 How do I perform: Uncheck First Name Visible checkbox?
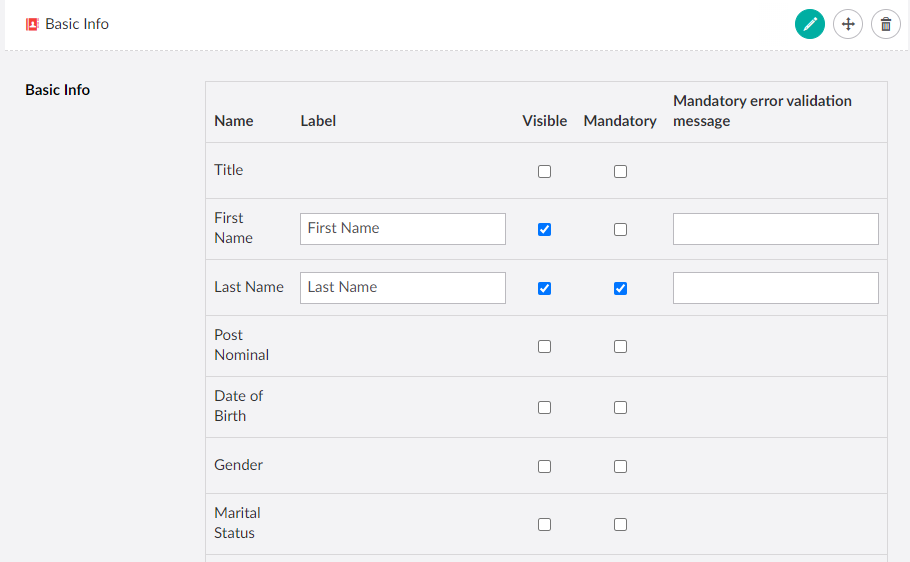(x=544, y=229)
